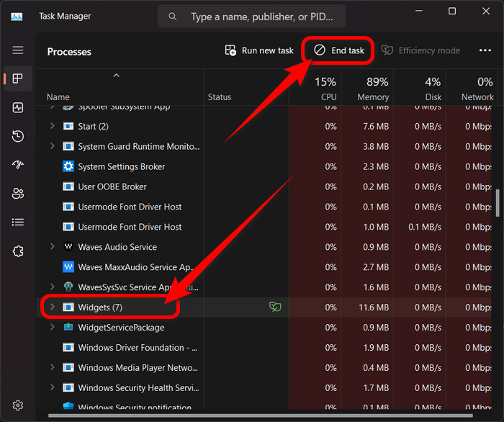Click the End task button

(x=338, y=50)
